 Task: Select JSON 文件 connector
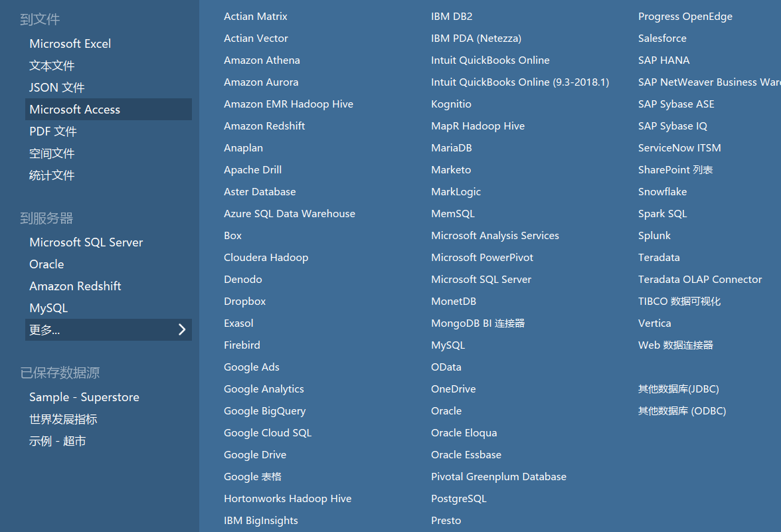(57, 88)
